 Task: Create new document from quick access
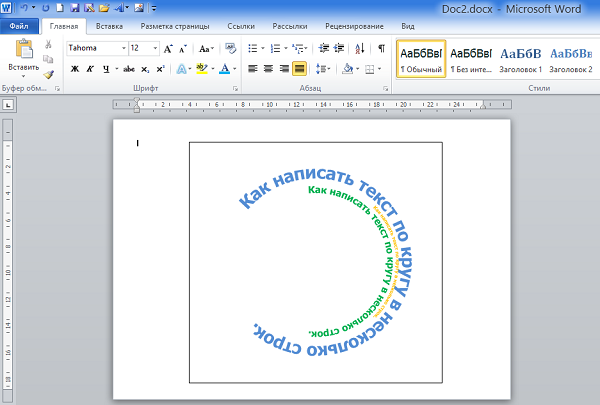coord(60,8)
